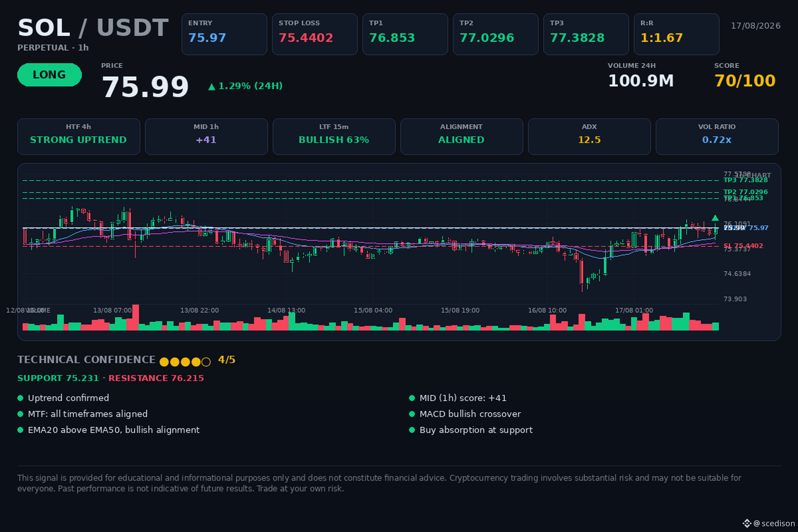798x532 pixels.
Task: Click the 15/08 19:00 time axis label
Action: [460, 311]
